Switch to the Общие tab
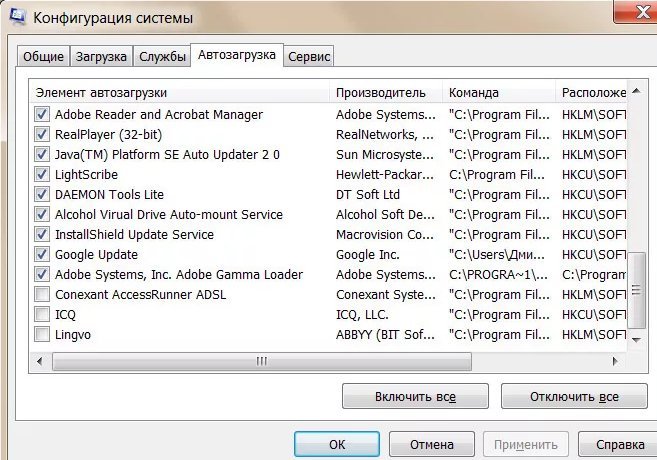This screenshot has width=657, height=460. pyautogui.click(x=44, y=57)
